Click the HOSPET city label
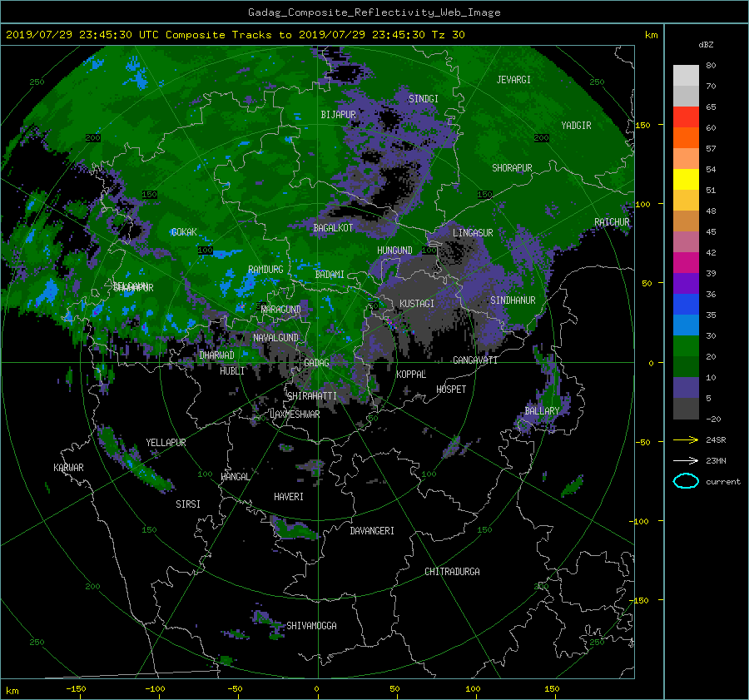The width and height of the screenshot is (749, 700). 451,390
